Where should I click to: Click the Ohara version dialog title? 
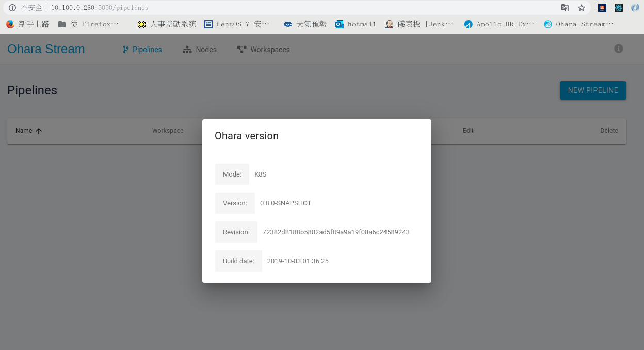pos(247,136)
